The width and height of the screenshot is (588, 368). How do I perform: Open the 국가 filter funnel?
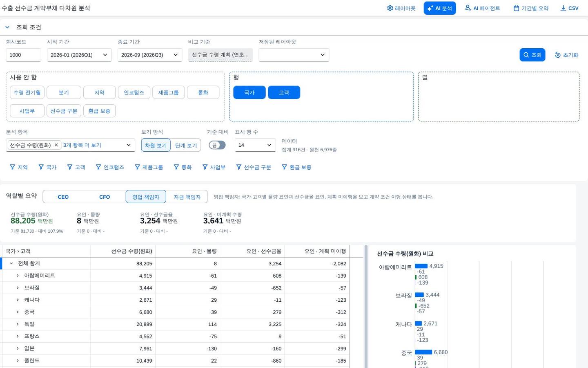pyautogui.click(x=41, y=167)
